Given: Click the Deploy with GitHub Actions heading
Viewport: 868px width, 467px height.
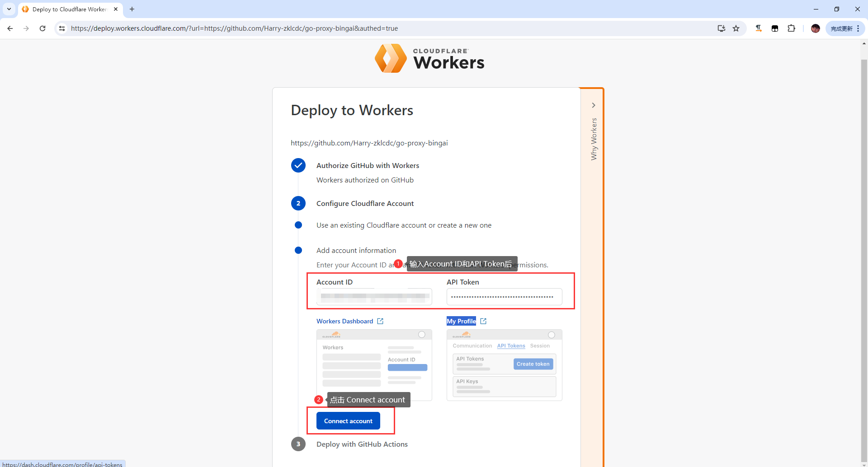Looking at the screenshot, I should coord(362,444).
